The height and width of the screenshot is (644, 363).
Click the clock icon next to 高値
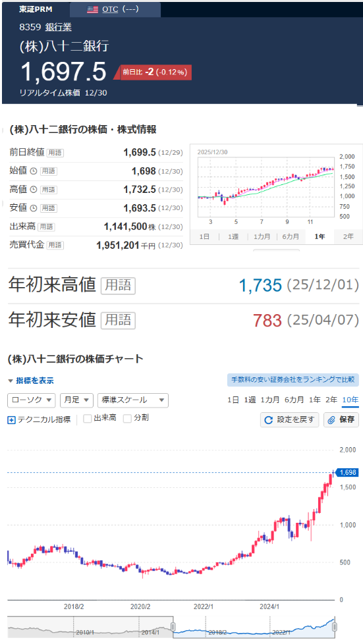(x=34, y=190)
